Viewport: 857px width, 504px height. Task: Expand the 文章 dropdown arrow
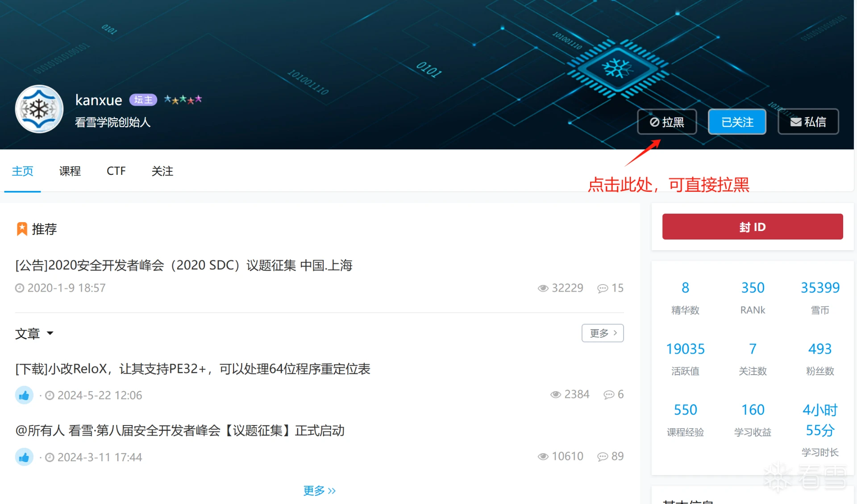click(50, 333)
